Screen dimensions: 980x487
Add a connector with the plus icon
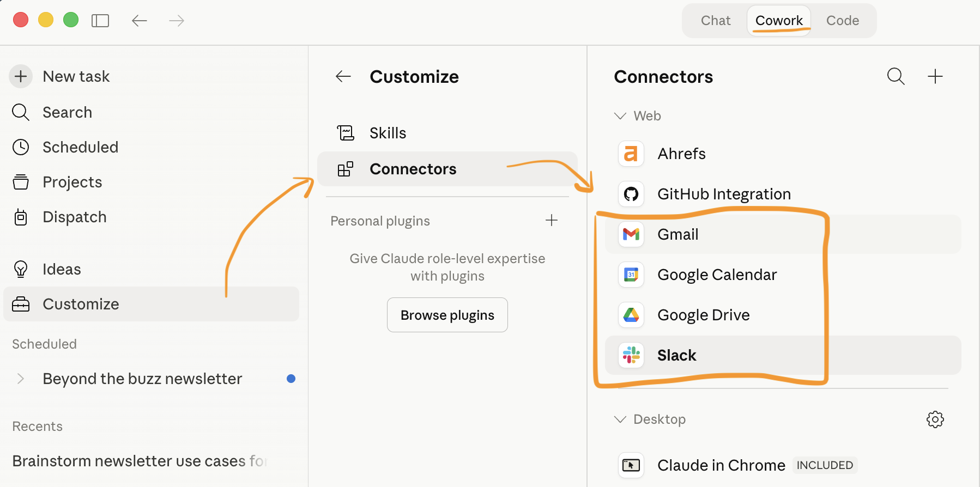[935, 76]
